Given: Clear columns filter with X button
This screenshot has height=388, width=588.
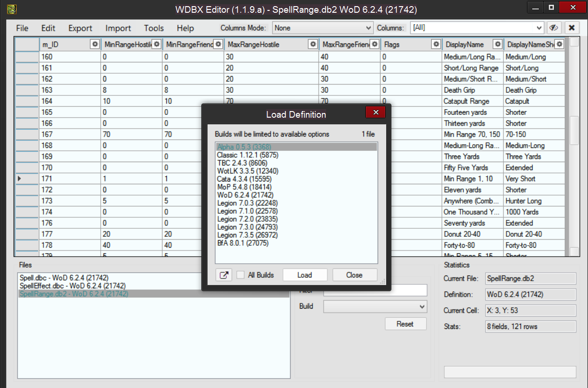Looking at the screenshot, I should (x=571, y=28).
